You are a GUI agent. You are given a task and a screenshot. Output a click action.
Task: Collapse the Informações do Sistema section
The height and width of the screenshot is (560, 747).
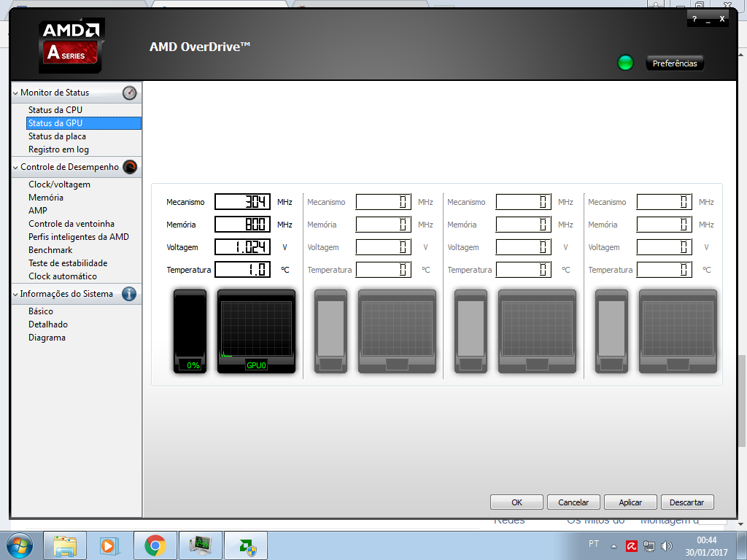coord(16,295)
